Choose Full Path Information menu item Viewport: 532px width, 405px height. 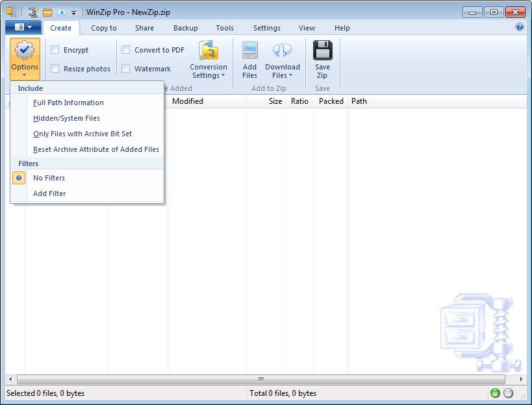click(87, 103)
